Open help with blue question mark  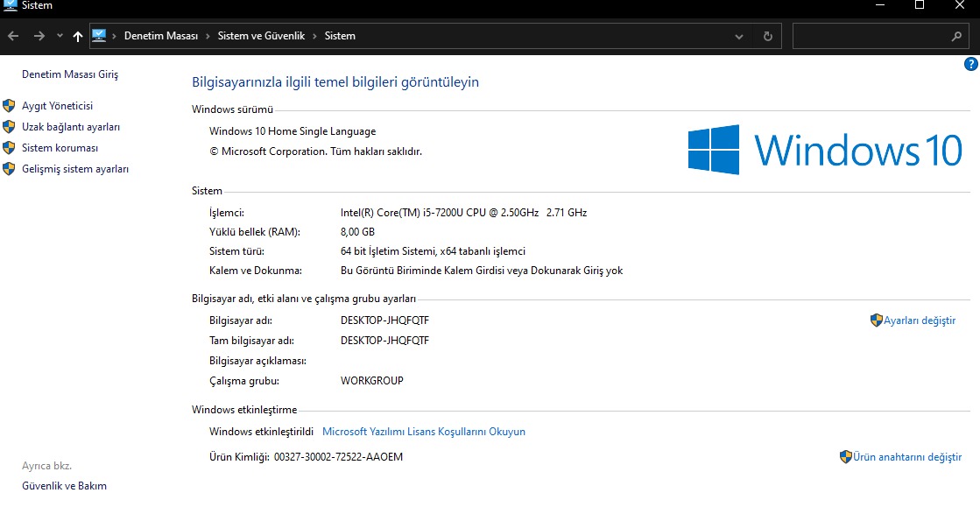coord(970,64)
